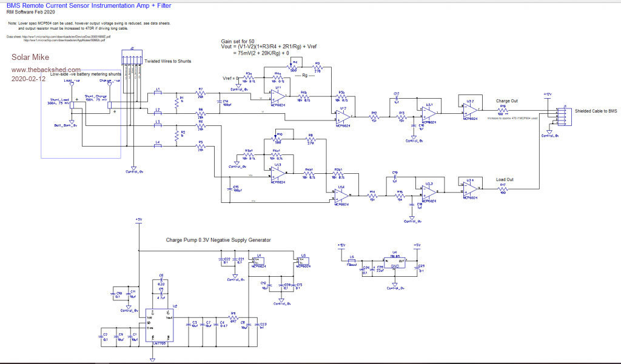Click the Charge Pump section heading
Image resolution: width=621 pixels, height=364 pixels.
[x=218, y=240]
